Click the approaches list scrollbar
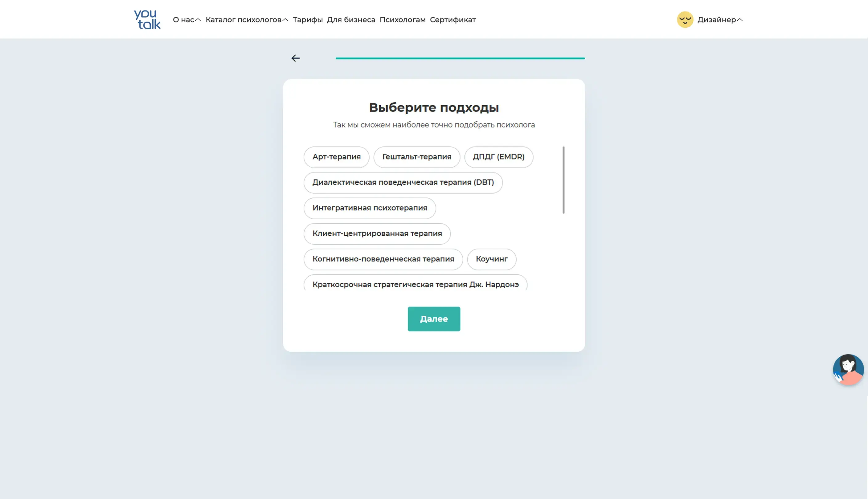Viewport: 868px width, 499px height. coord(563,180)
